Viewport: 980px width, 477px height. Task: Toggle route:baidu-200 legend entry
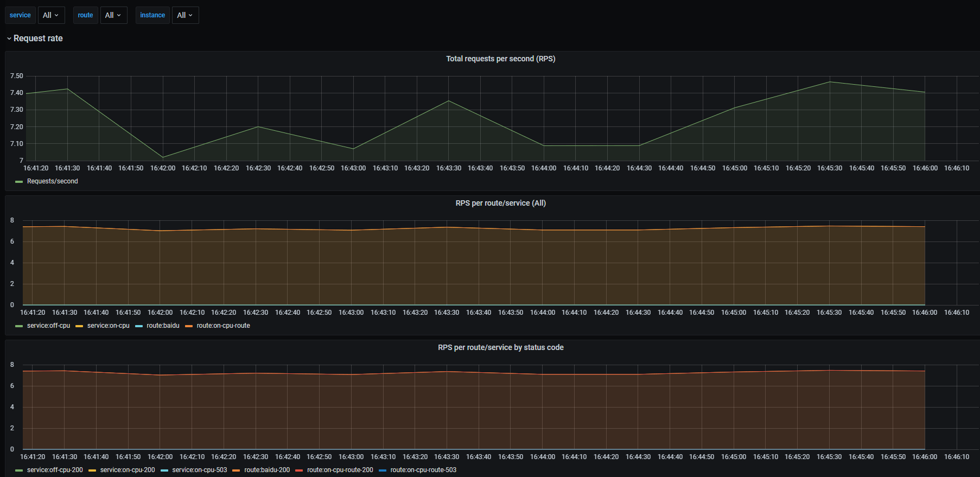point(267,470)
